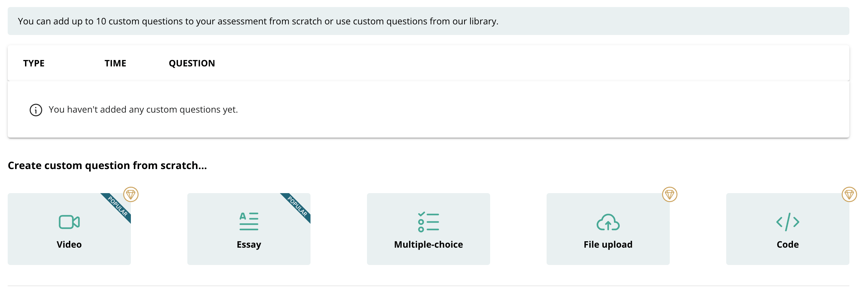Click the premium diamond badge on Code card

pyautogui.click(x=849, y=194)
